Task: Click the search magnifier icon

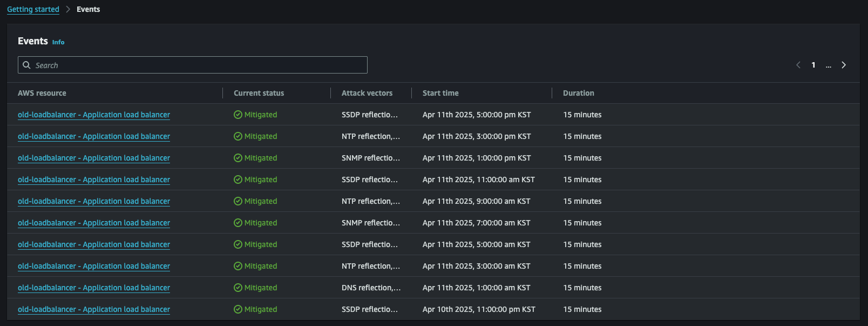Action: coord(26,65)
